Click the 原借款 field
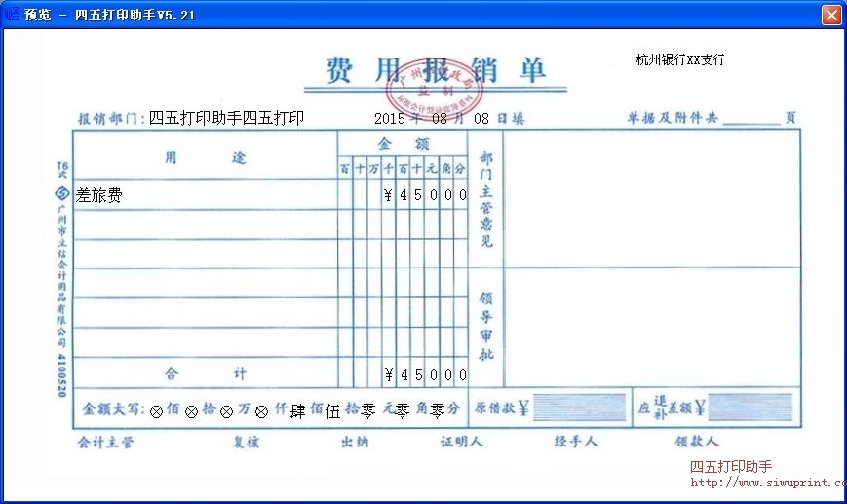 [579, 407]
